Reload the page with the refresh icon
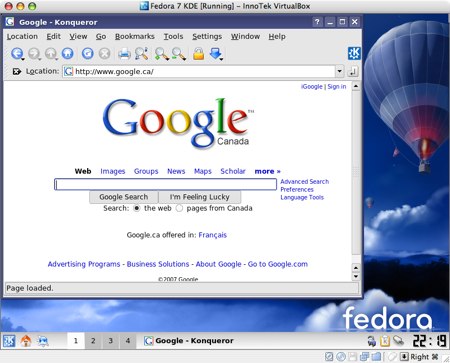450x363 pixels. click(x=88, y=53)
